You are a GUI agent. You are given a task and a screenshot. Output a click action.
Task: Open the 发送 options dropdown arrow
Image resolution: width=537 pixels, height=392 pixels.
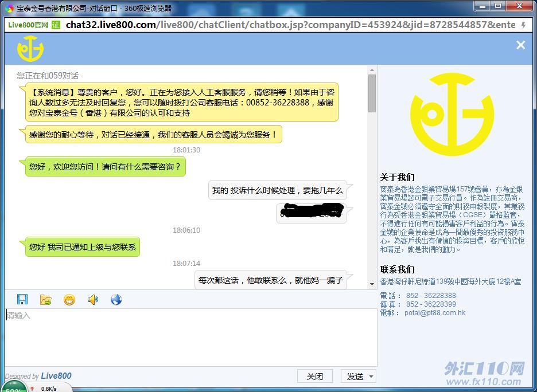pos(372,377)
